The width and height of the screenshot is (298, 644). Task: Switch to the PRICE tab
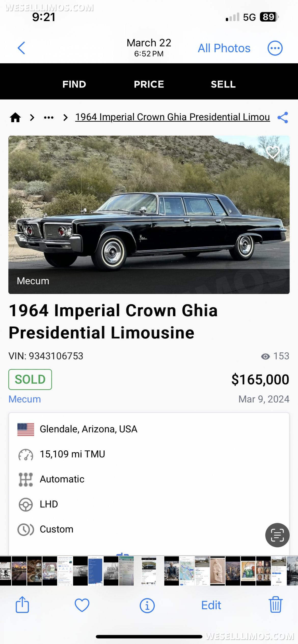coord(149,84)
